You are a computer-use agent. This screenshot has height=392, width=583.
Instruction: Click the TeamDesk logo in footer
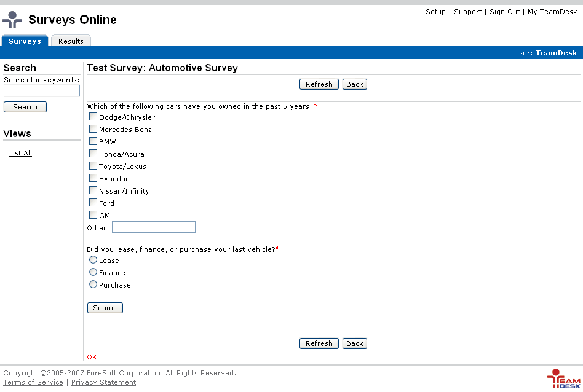pos(563,378)
